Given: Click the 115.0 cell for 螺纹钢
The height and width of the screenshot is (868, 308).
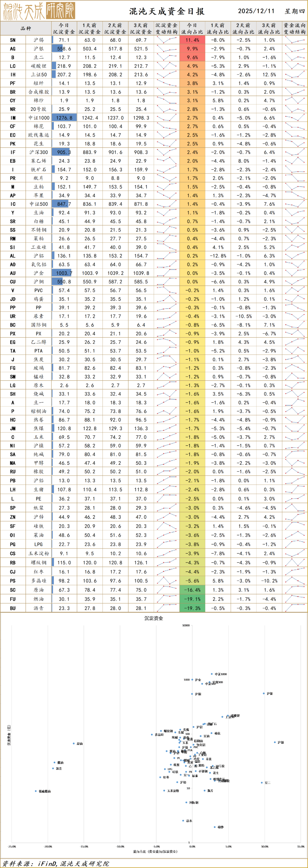Looking at the screenshot, I should pos(64,563).
